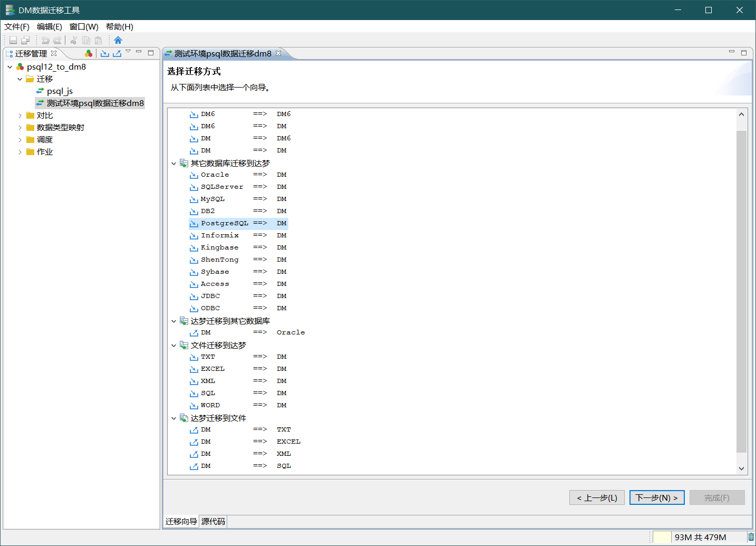Click the export icon in 迁移管理 panel

pyautogui.click(x=117, y=53)
